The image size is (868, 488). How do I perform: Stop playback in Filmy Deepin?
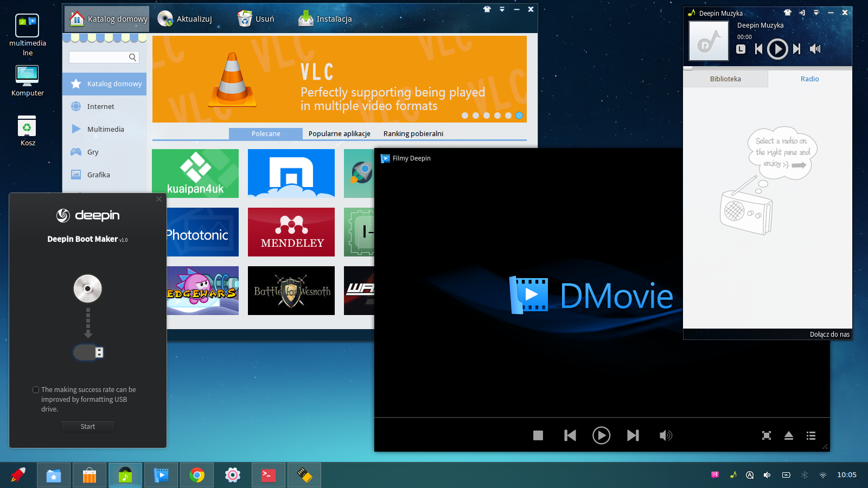[538, 435]
